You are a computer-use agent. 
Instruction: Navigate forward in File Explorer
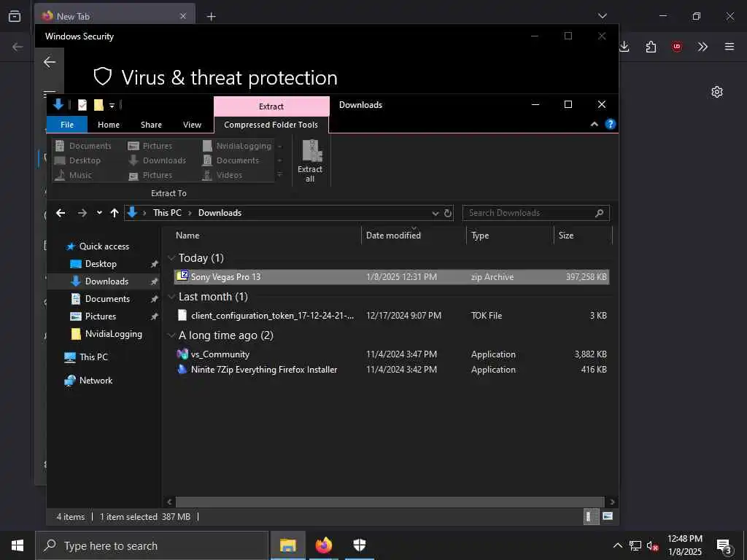pos(82,213)
